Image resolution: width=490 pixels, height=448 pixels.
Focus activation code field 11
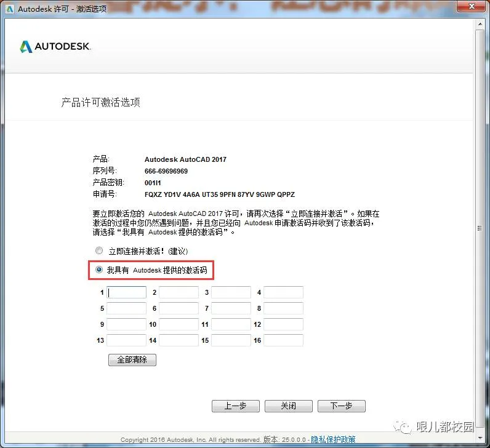pyautogui.click(x=231, y=324)
